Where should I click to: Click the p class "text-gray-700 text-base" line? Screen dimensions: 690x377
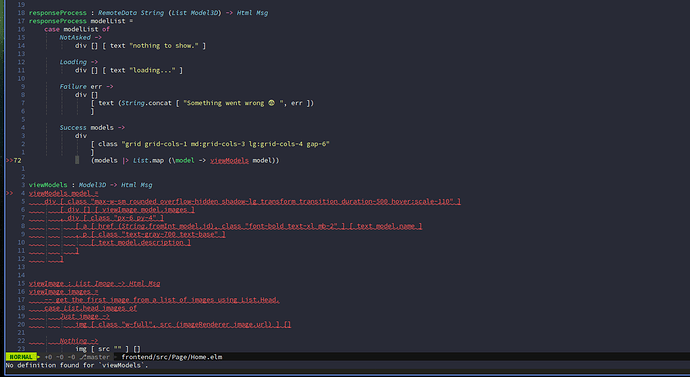[x=150, y=234]
